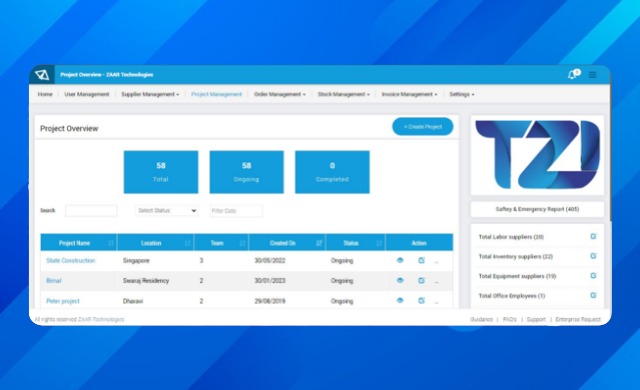Screen dimensions: 640x390
Task: Expand Stock Management menu
Action: click(344, 94)
